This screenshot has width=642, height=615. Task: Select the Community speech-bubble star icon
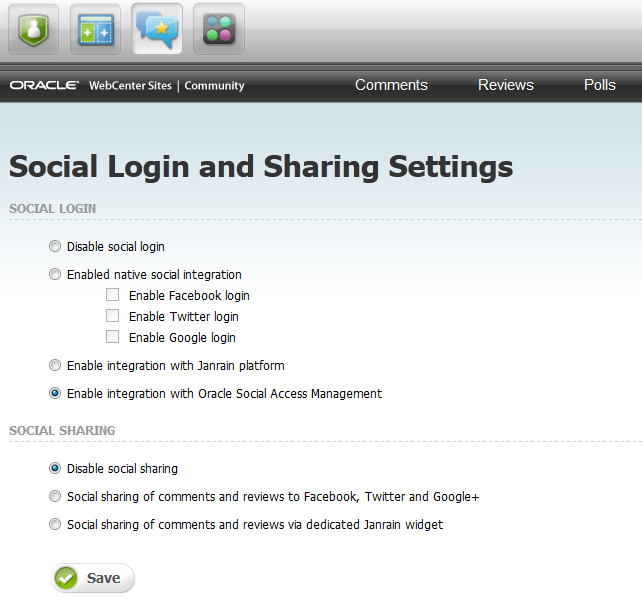[x=157, y=29]
